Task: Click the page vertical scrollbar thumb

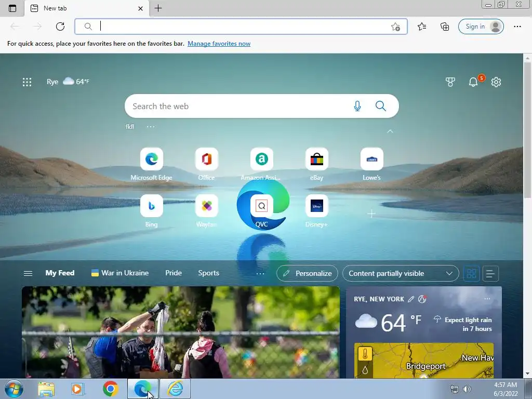Action: click(527, 129)
